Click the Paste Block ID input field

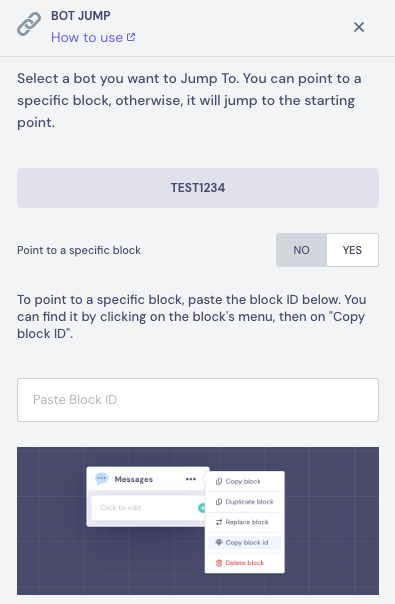click(198, 400)
